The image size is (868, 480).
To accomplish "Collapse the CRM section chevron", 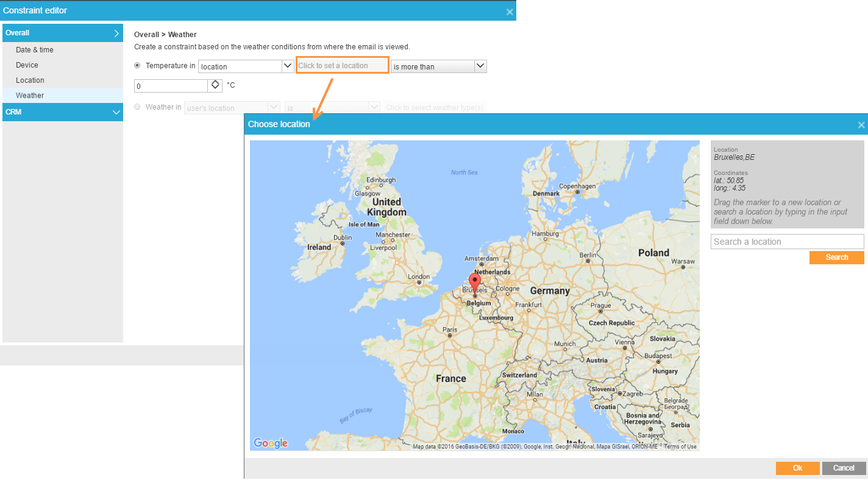I will click(x=116, y=112).
